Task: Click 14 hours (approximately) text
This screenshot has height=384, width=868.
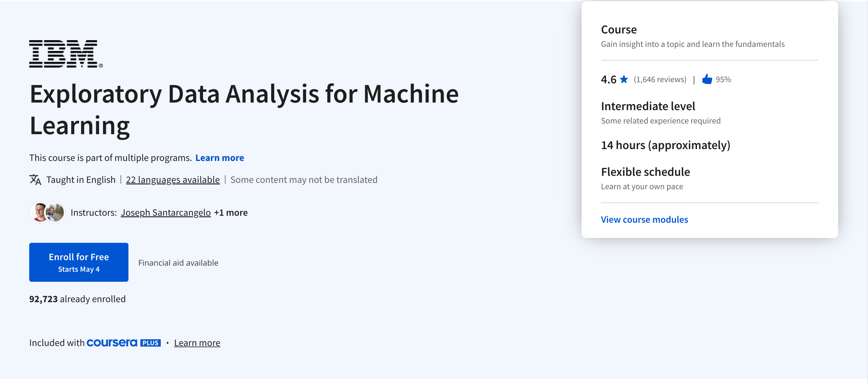Action: [666, 145]
